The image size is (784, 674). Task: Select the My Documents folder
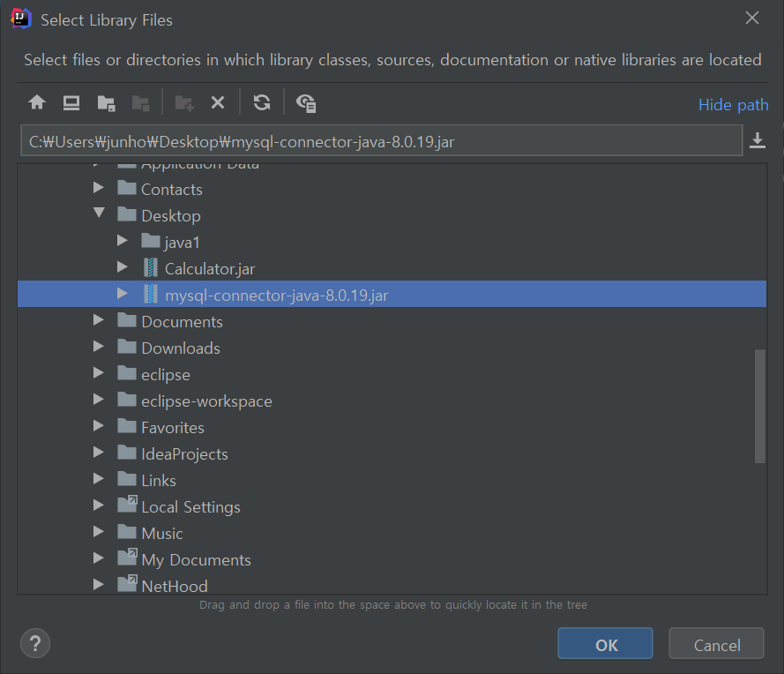click(x=196, y=560)
